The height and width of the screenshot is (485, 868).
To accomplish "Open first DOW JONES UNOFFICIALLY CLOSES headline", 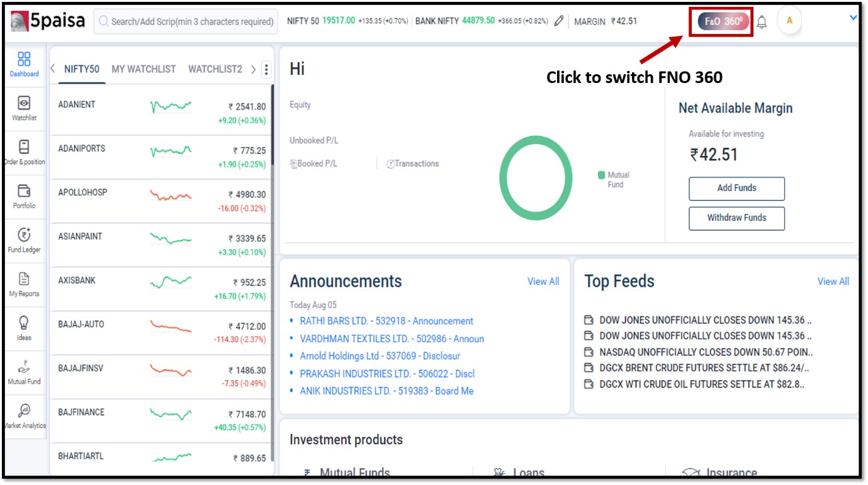I will click(x=706, y=320).
